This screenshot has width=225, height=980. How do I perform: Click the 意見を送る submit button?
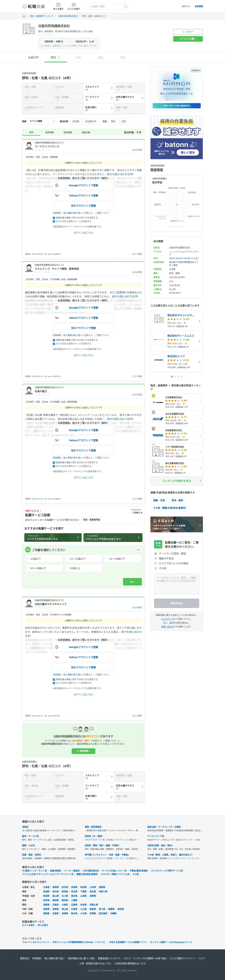pos(177,603)
